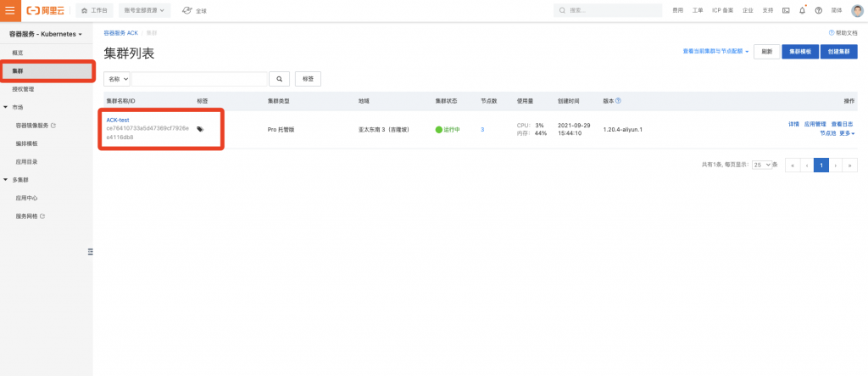
Task: Open 详情 for ACK-test
Action: click(793, 124)
